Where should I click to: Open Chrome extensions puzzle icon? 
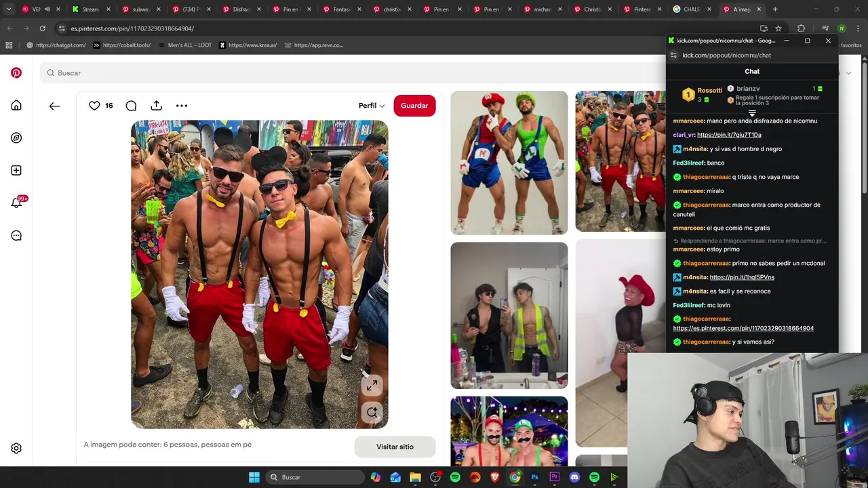801,28
